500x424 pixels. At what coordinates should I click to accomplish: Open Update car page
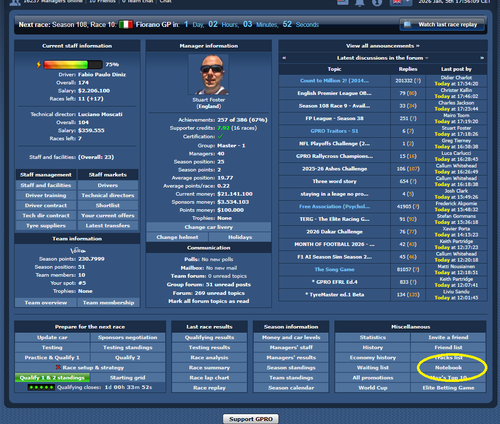point(52,337)
